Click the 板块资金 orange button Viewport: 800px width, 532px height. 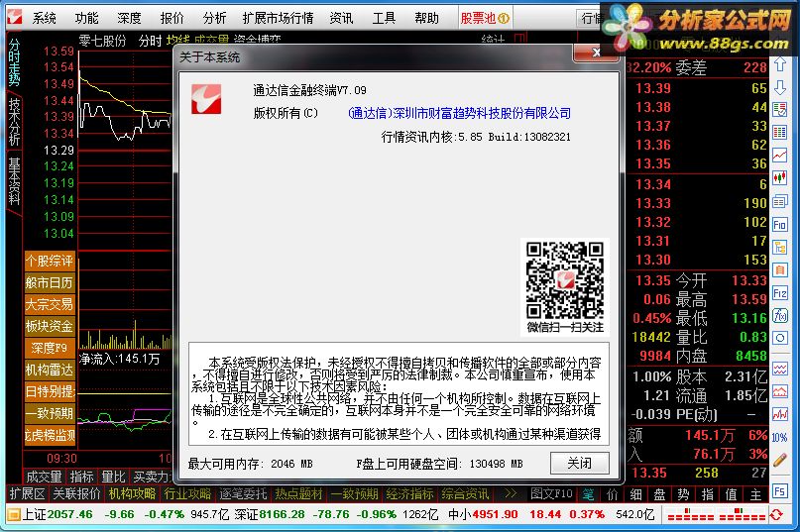coord(50,326)
